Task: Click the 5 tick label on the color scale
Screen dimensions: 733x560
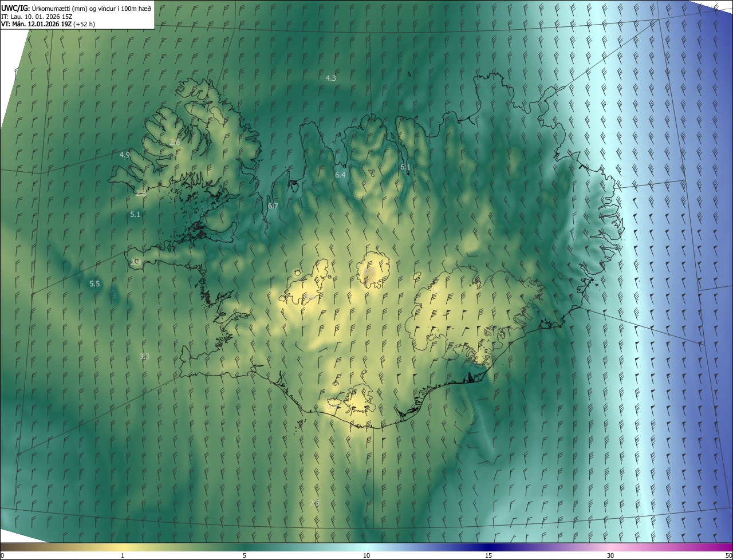Action: 245,555
